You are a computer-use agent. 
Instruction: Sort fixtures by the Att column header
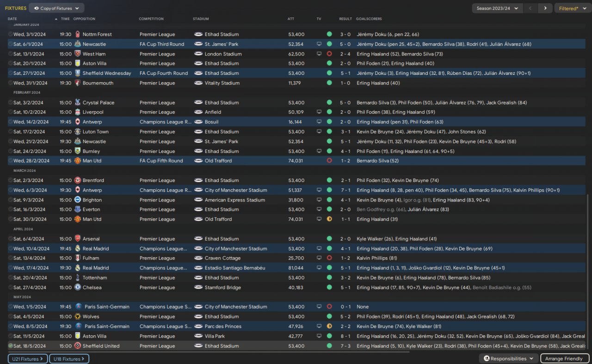(x=291, y=19)
